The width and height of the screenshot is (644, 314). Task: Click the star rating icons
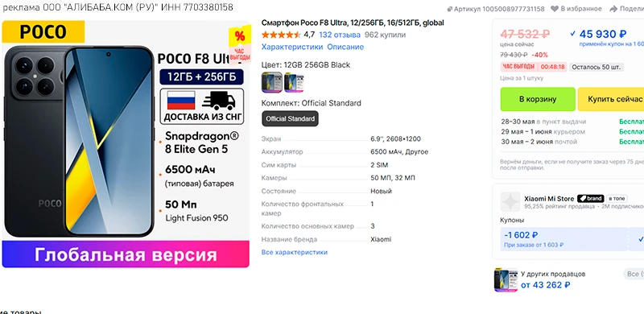281,35
